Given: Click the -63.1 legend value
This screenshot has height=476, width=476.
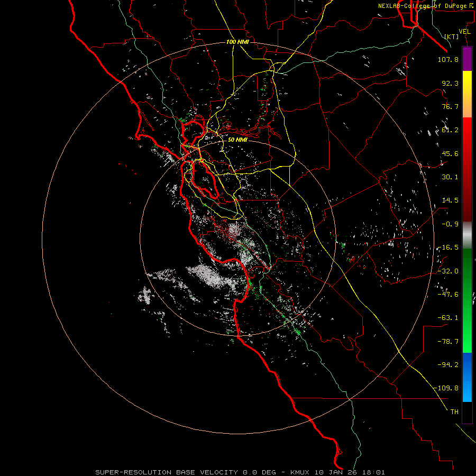Looking at the screenshot, I should click(x=448, y=318).
